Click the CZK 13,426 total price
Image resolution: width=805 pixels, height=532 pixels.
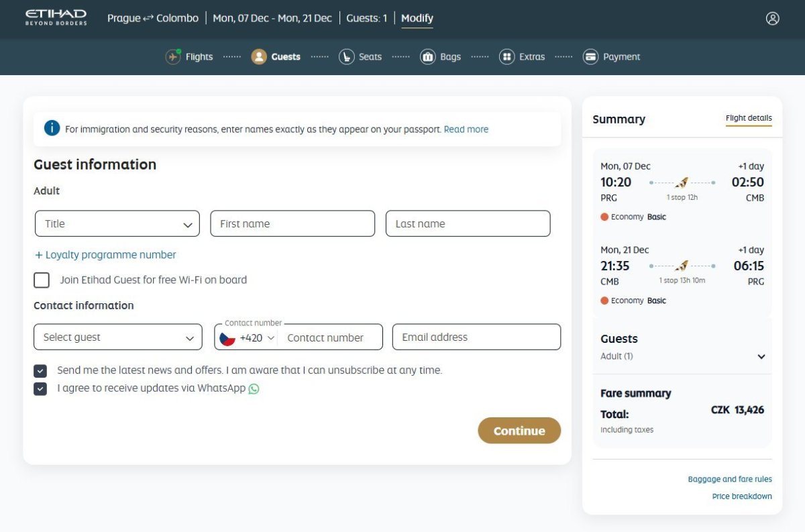[x=737, y=410]
